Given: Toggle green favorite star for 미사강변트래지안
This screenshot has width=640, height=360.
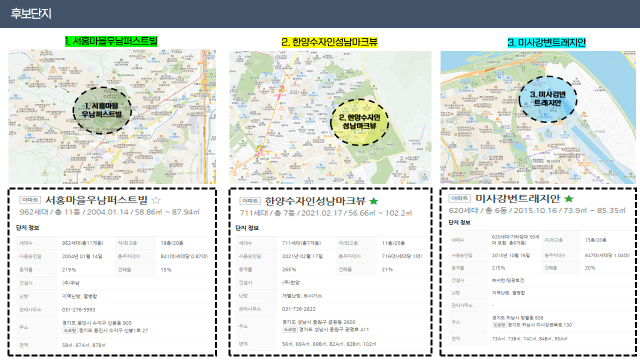Looking at the screenshot, I should [x=569, y=199].
